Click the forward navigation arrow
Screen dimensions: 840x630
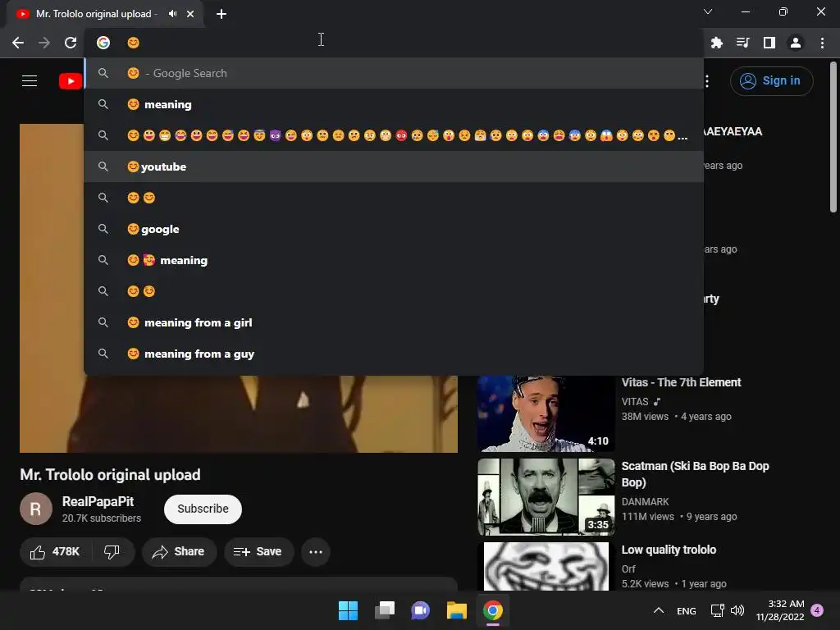click(44, 43)
